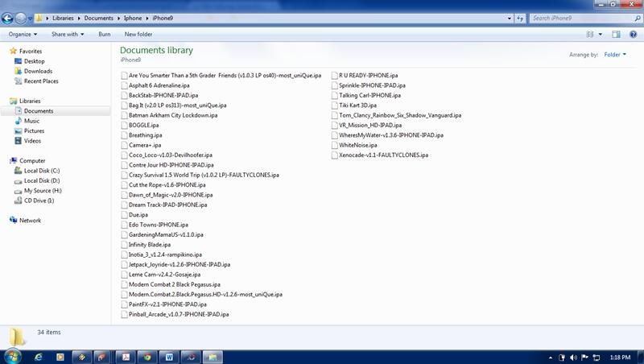Switch to Microsoft Word in taskbar

pyautogui.click(x=169, y=357)
